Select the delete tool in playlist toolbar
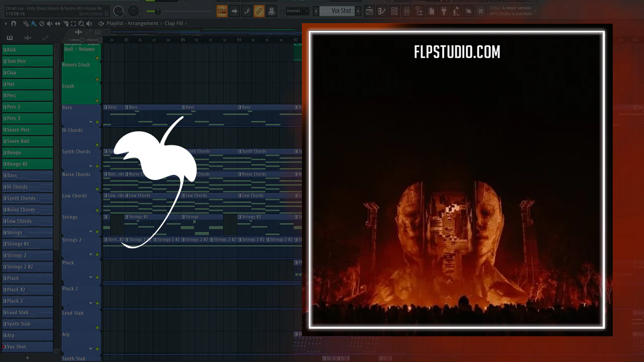644x362 pixels. pos(42,23)
